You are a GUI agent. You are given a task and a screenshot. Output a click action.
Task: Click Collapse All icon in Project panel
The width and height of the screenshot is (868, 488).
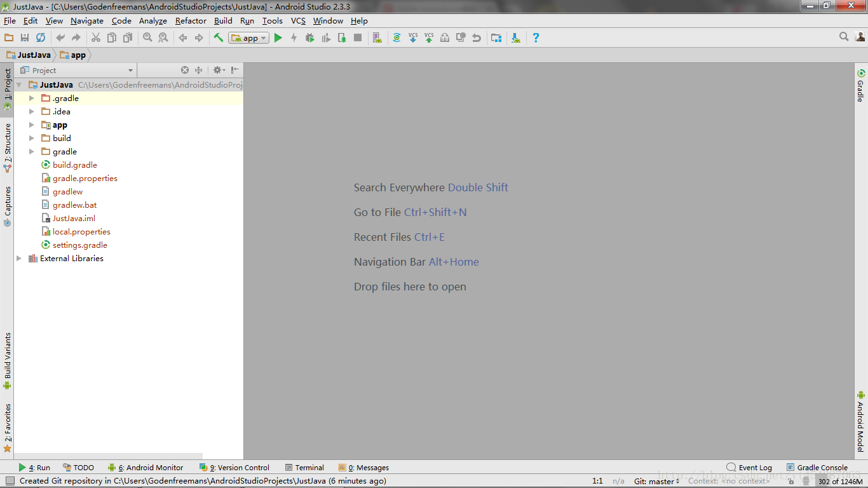[x=198, y=71]
